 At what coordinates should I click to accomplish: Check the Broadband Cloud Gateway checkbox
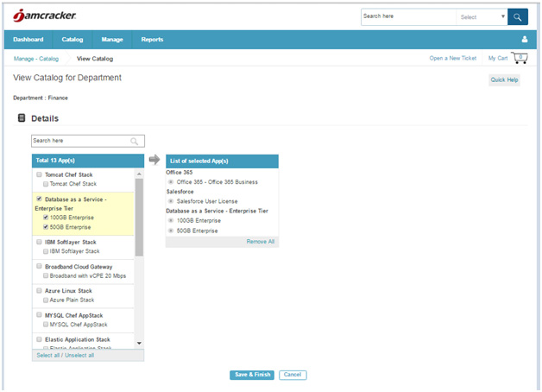pyautogui.click(x=39, y=266)
